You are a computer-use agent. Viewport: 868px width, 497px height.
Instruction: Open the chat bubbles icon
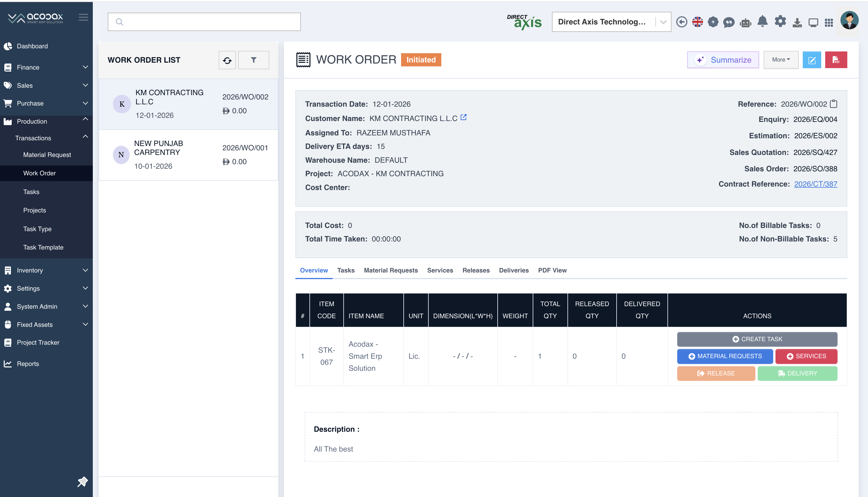tap(729, 22)
